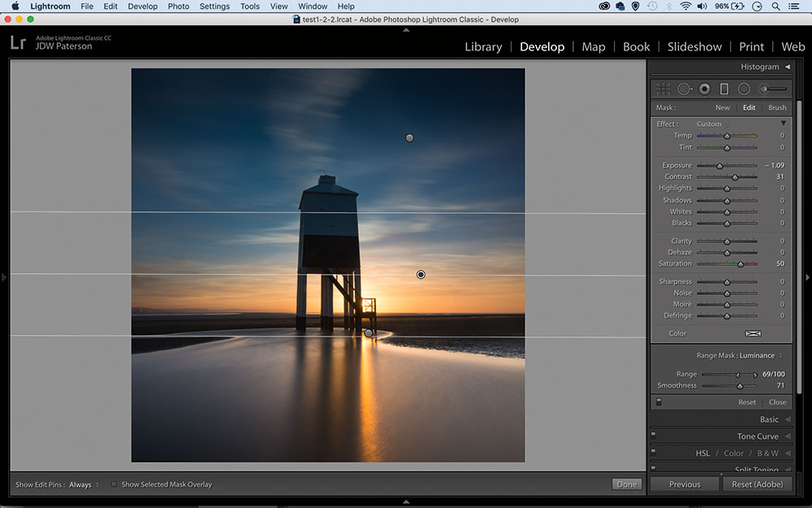Viewport: 812px width, 508px height.
Task: Select the Crop Overlay tool icon
Action: (663, 89)
